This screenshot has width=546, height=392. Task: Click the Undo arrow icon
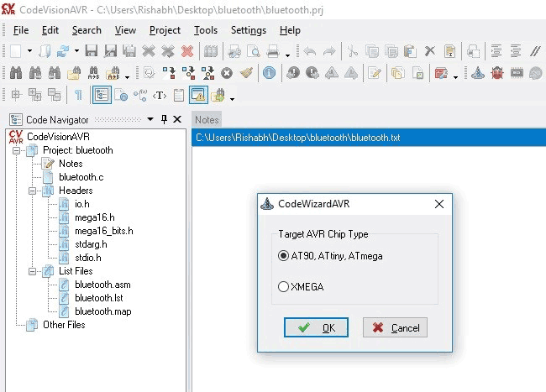[310, 51]
